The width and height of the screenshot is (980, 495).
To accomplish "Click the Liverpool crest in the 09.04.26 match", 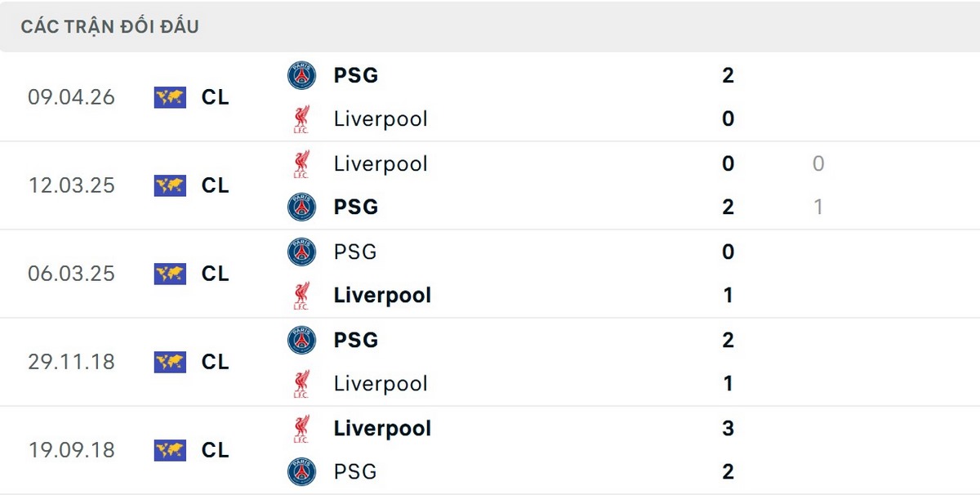I will pos(302,118).
